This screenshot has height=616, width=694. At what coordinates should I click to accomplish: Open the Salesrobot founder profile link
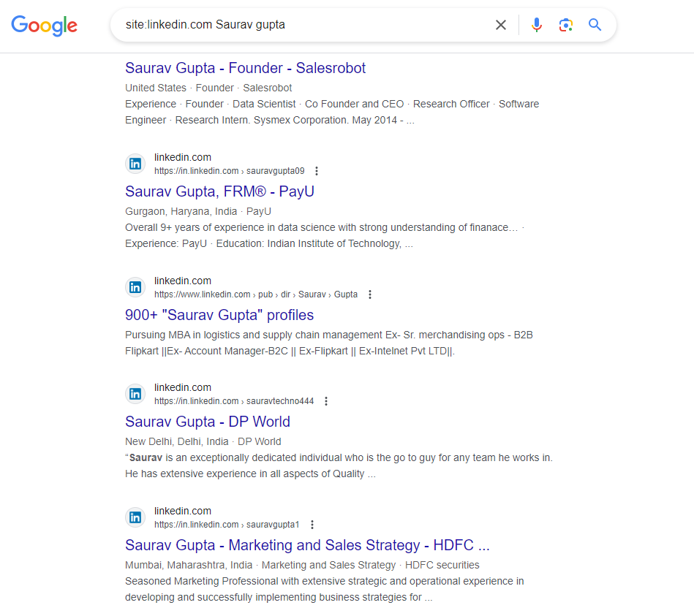[x=245, y=67]
